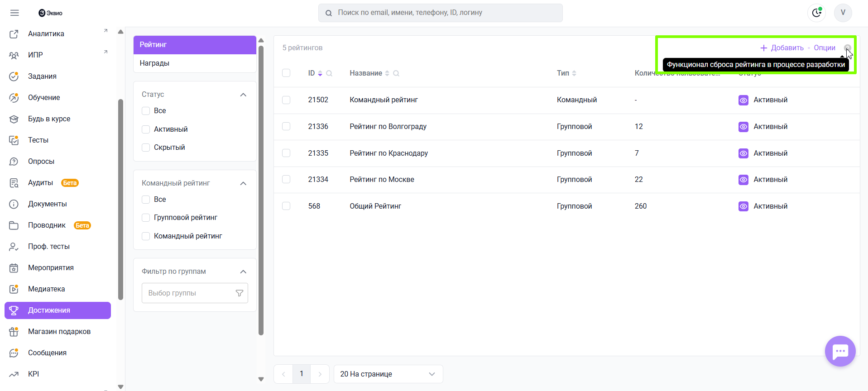The height and width of the screenshot is (391, 868).
Task: Click the top search input field
Action: point(440,13)
